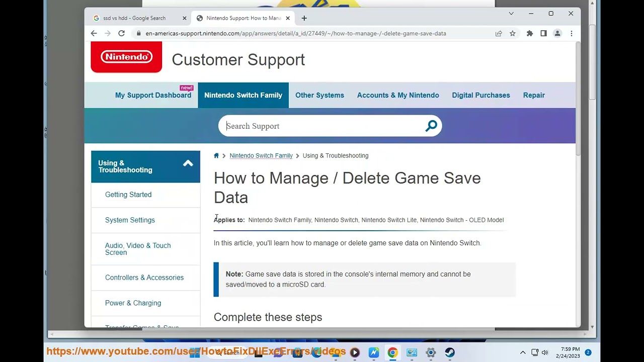The width and height of the screenshot is (644, 362).
Task: Click the share page icon
Action: [499, 33]
